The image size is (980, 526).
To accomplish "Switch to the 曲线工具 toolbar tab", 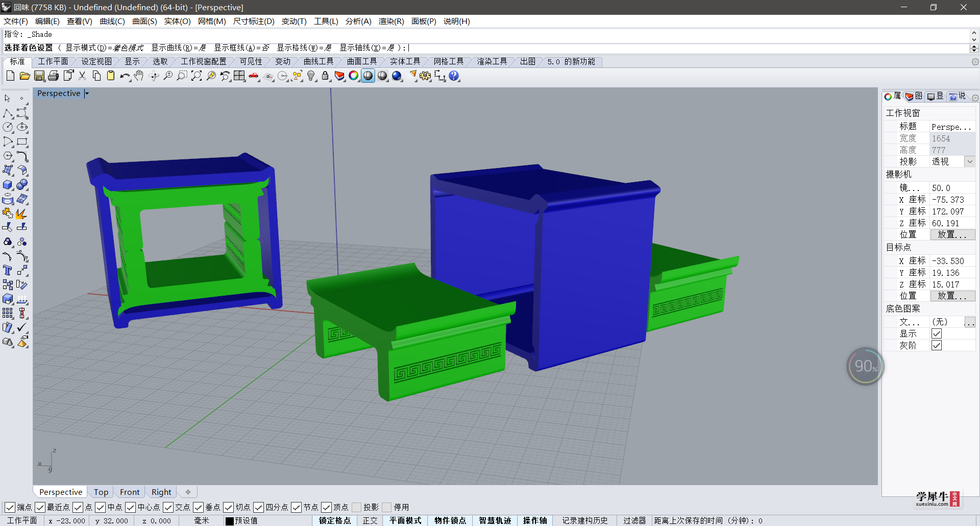I will (318, 61).
